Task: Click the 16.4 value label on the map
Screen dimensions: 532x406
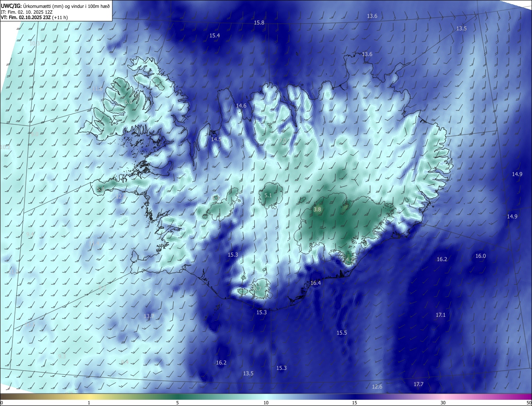Action: 315,283
